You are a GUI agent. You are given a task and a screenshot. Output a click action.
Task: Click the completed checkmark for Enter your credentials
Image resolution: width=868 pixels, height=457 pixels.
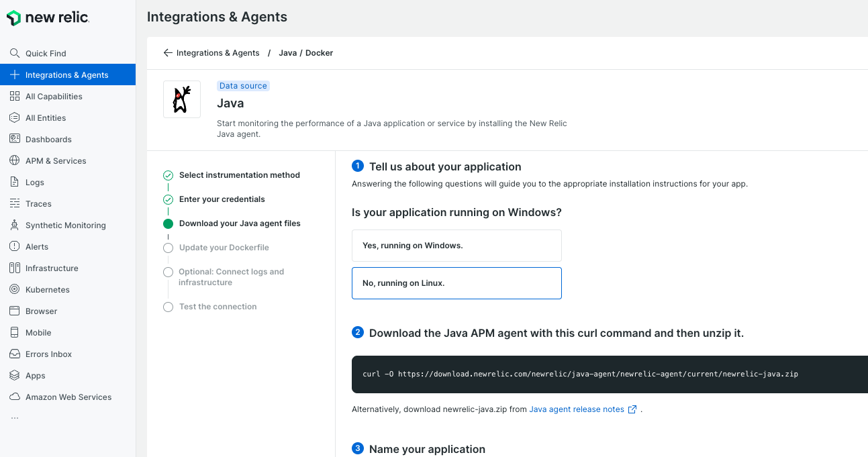[x=168, y=199]
